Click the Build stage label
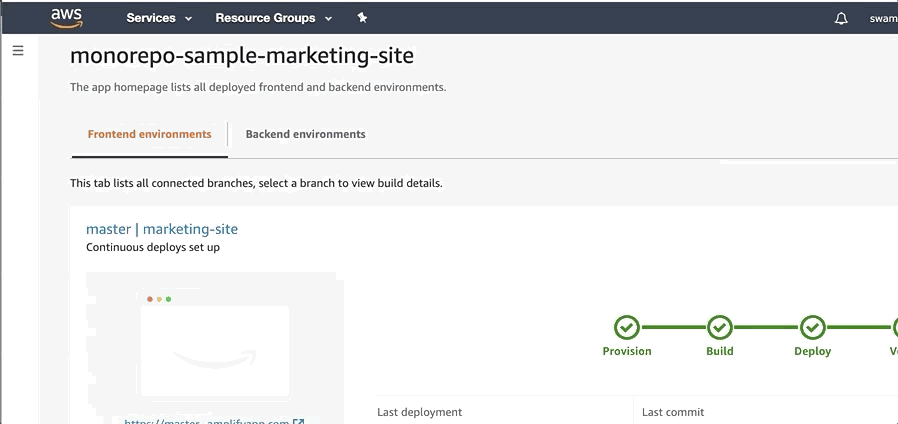 (720, 351)
